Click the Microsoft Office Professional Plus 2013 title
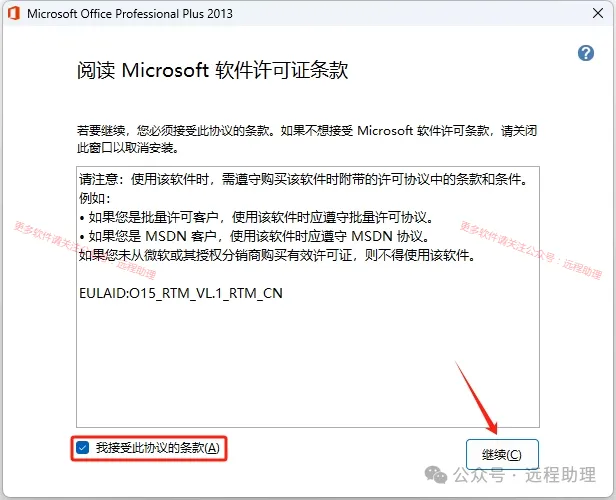Viewport: 616px width, 500px height. pyautogui.click(x=130, y=14)
